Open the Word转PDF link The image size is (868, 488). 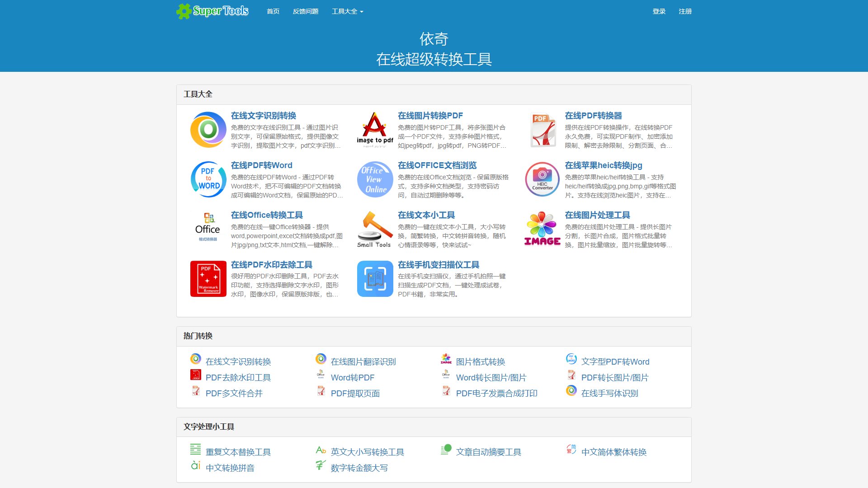click(353, 377)
